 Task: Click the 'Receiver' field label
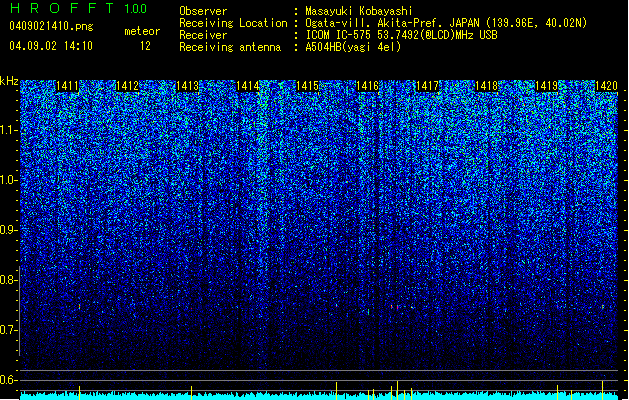[203, 35]
